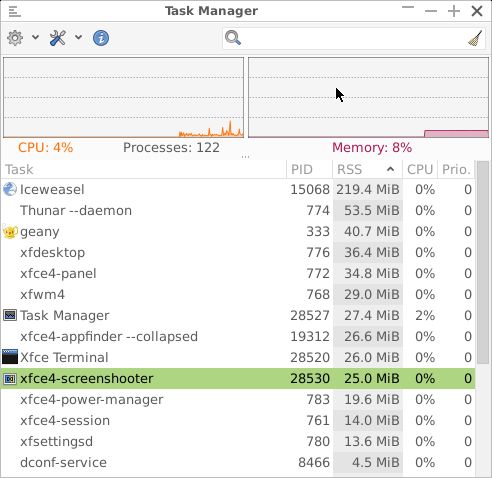Click the 53.5 MiB memory value

click(x=372, y=210)
